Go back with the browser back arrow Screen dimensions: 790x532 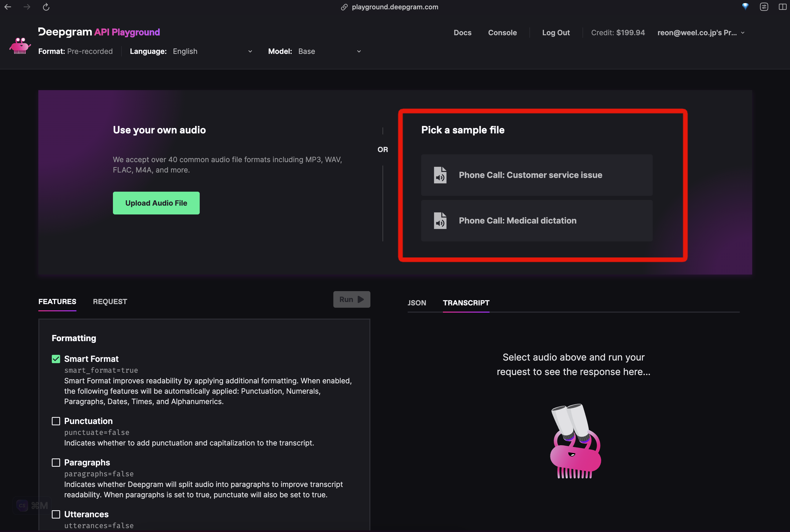coord(8,7)
